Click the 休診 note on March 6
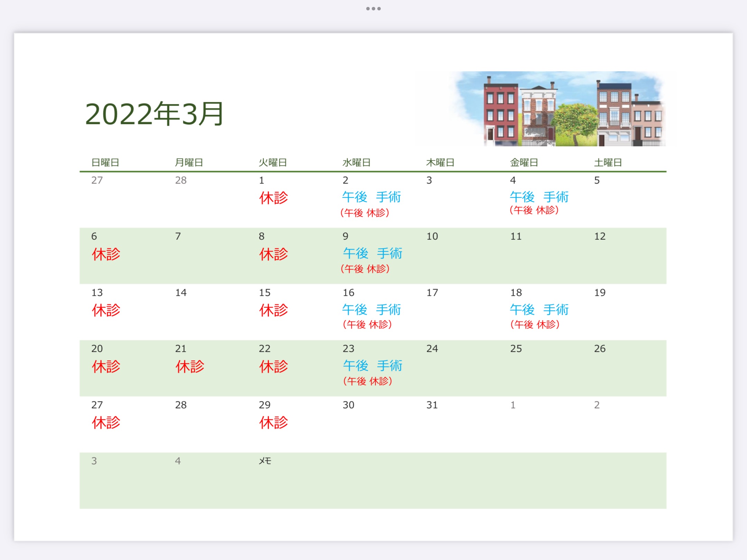747x560 pixels. 106,254
